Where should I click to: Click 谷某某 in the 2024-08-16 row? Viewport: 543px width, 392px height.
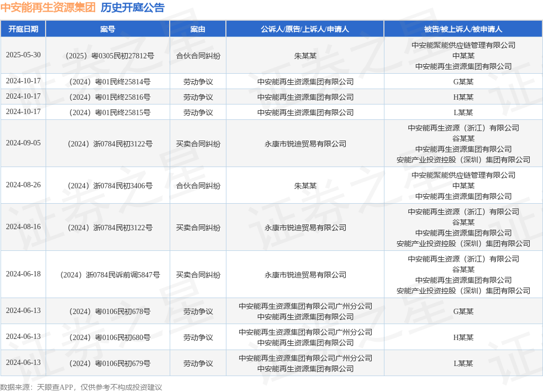coord(463,222)
